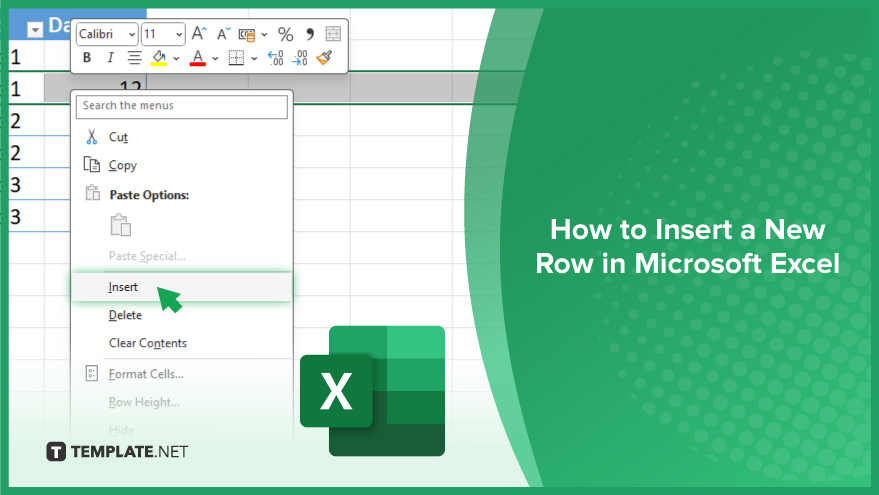This screenshot has width=879, height=495.
Task: Click the TEMPLATE.NET logo
Action: [x=117, y=452]
